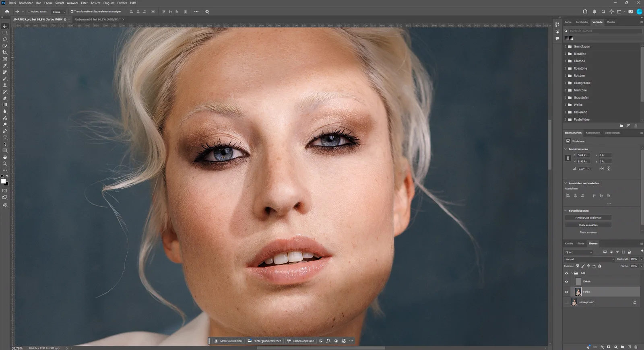Toggle Transformations-Steuerelemente anzeigen checkbox
Screen dimensions: 644x350
point(72,12)
